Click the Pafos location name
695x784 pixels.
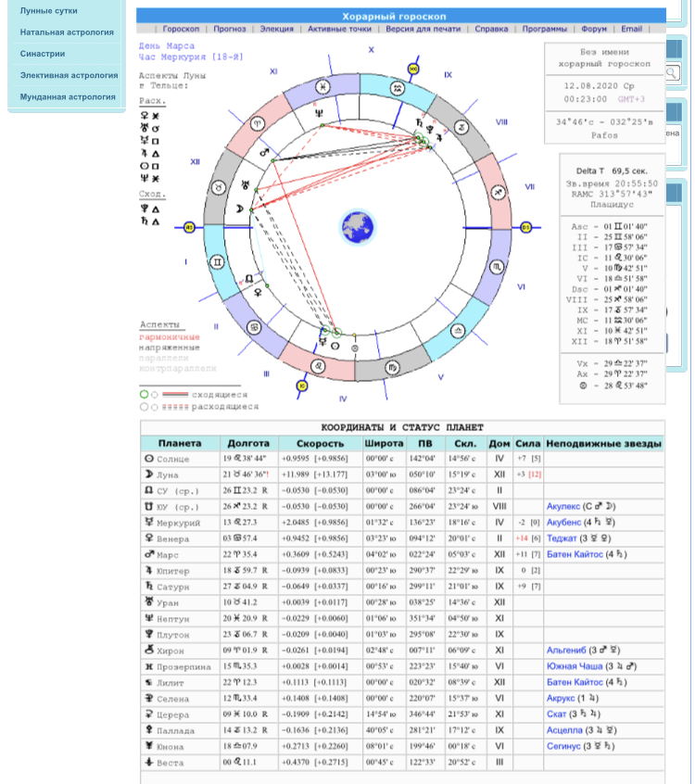click(604, 135)
